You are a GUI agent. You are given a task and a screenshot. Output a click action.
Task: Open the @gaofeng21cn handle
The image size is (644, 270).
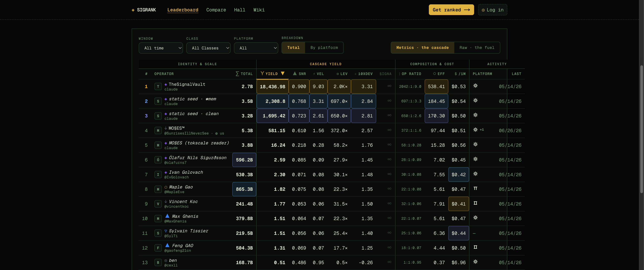coord(177,251)
